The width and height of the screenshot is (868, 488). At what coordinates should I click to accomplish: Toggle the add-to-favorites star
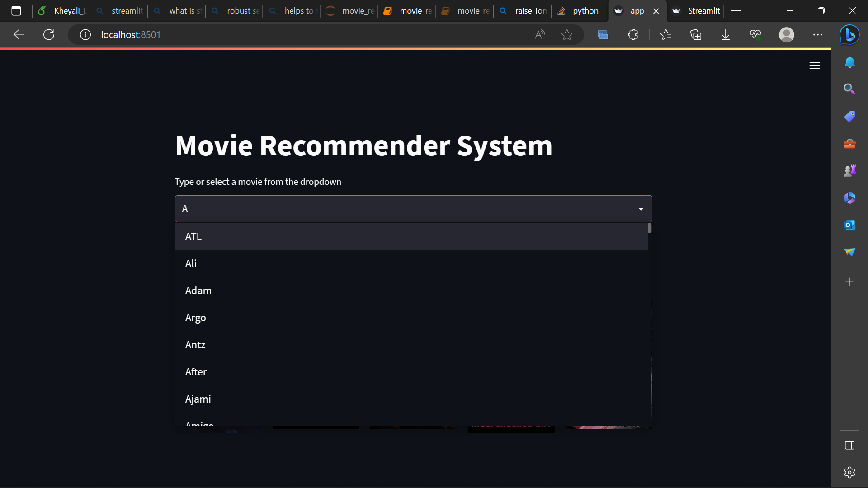coord(567,34)
